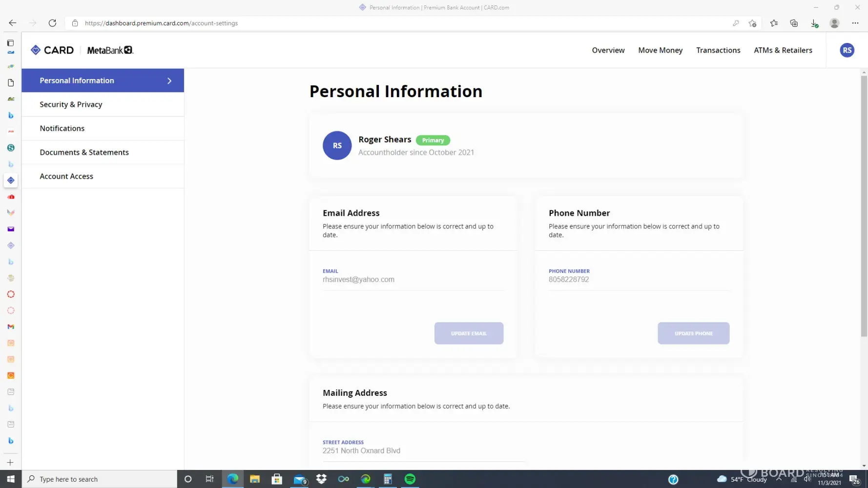The width and height of the screenshot is (868, 488).
Task: Open Dropbox from the taskbar
Action: click(321, 479)
